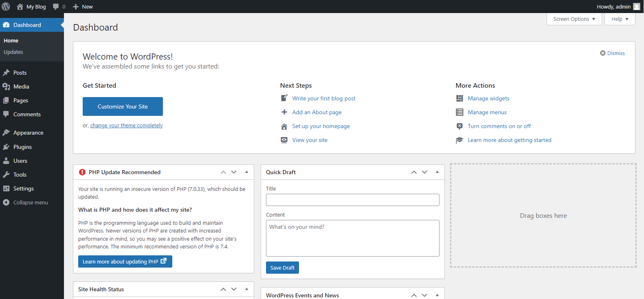Click the Plugins plug icon
The height and width of the screenshot is (299, 644).
pyautogui.click(x=6, y=147)
